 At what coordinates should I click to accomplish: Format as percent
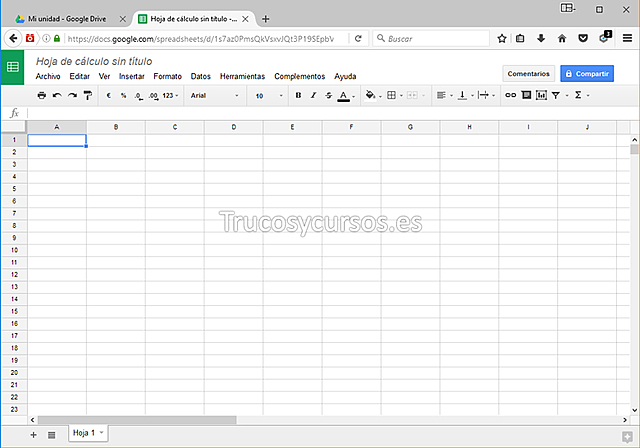coord(123,95)
